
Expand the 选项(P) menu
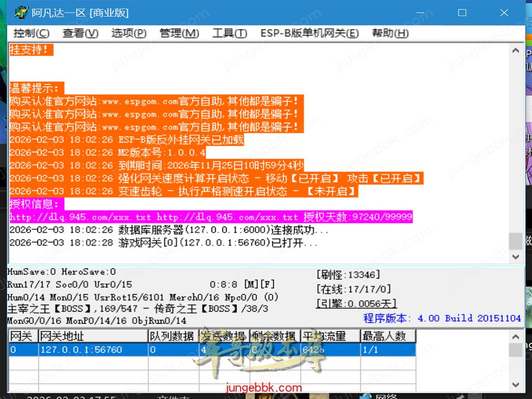pyautogui.click(x=128, y=33)
